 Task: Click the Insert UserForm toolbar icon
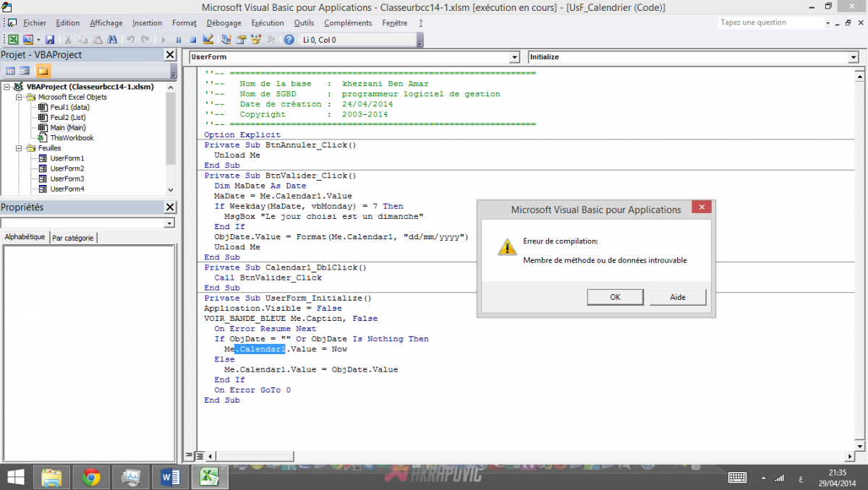click(28, 40)
